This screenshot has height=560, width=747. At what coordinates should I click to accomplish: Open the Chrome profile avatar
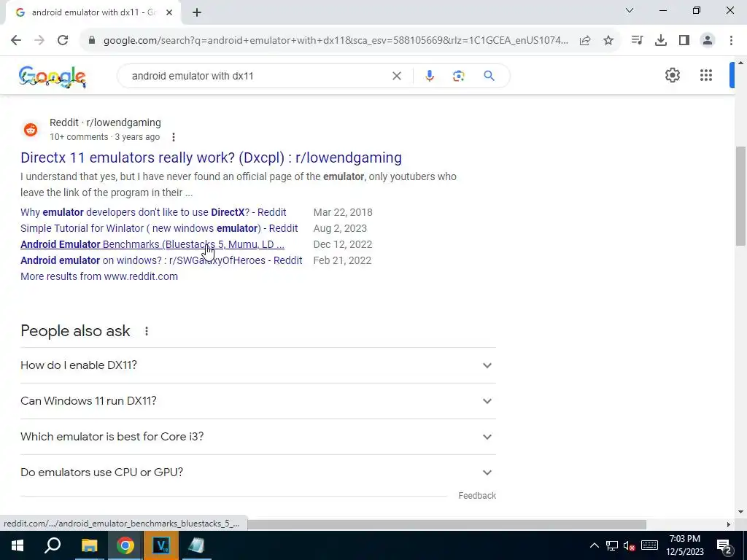tap(708, 41)
